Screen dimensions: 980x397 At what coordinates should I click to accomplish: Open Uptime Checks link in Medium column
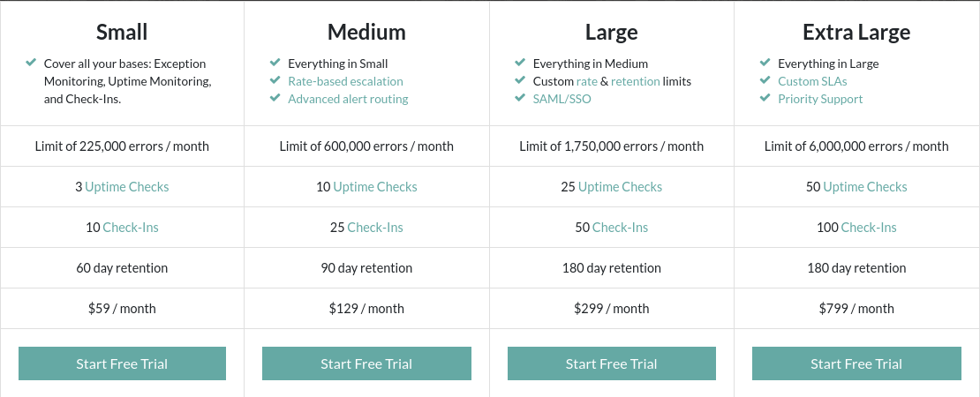tap(375, 187)
